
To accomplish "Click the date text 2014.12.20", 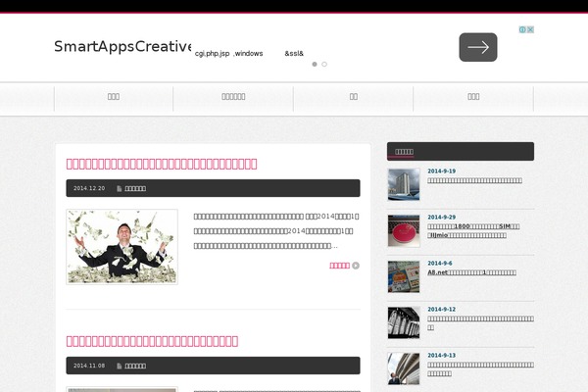I will coord(89,188).
